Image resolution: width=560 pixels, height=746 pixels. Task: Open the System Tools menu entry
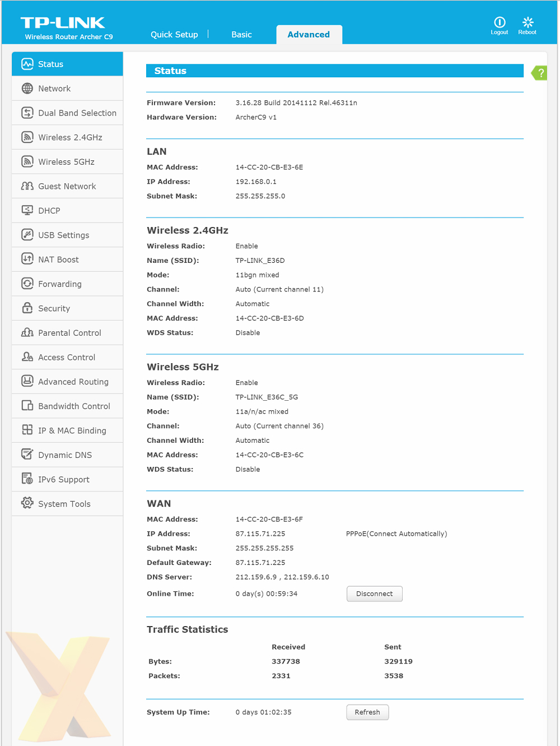pyautogui.click(x=67, y=503)
